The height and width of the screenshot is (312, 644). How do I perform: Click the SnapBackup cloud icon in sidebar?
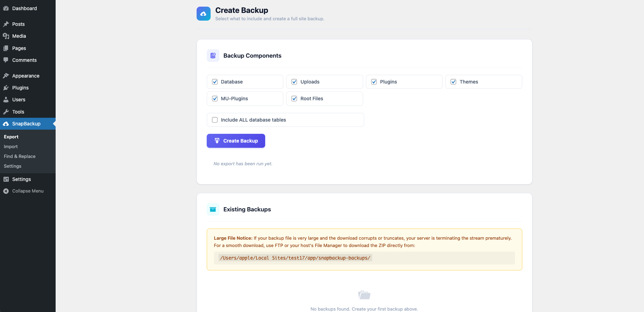click(x=6, y=124)
